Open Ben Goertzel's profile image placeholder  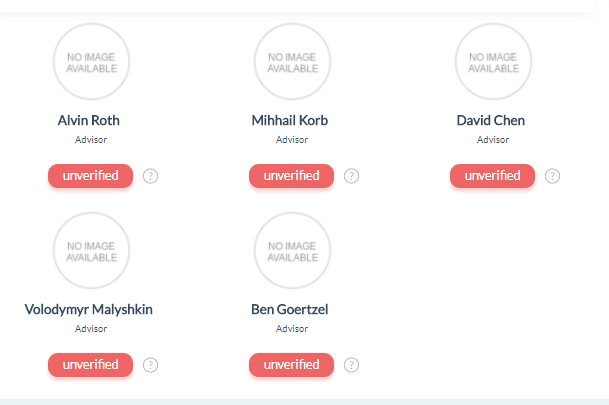tap(292, 251)
